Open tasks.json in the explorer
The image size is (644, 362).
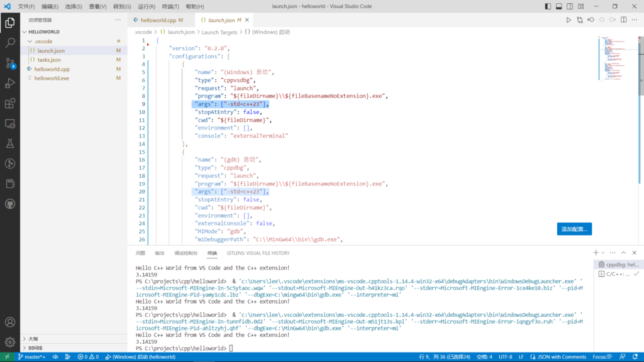point(49,60)
